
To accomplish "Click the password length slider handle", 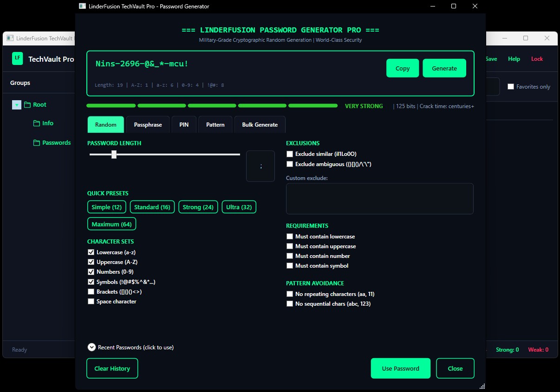I will [114, 154].
